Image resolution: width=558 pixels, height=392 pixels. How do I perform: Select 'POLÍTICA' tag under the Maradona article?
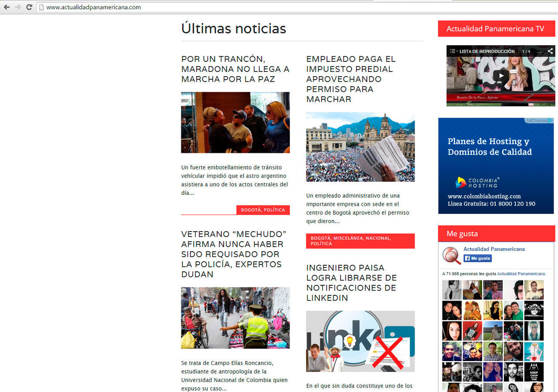pos(274,210)
